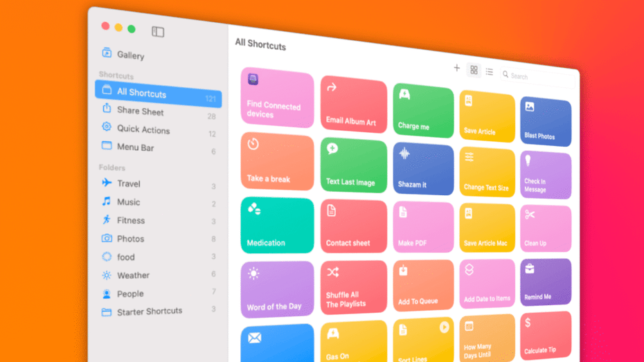Open the Travel folder
644x362 pixels.
[128, 183]
